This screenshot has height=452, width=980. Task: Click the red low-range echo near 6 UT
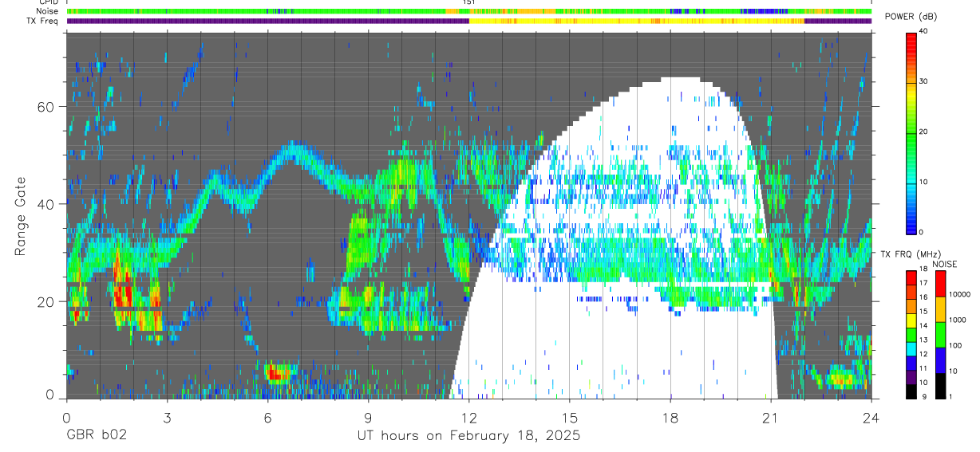279,371
